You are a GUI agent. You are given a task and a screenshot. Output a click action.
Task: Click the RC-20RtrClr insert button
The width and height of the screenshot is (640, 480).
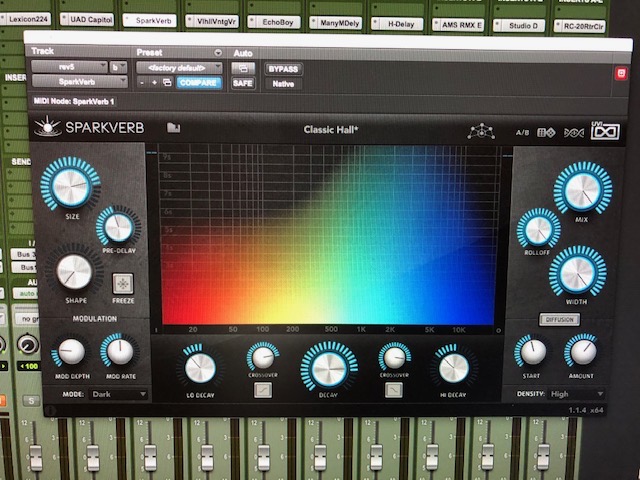(x=580, y=27)
